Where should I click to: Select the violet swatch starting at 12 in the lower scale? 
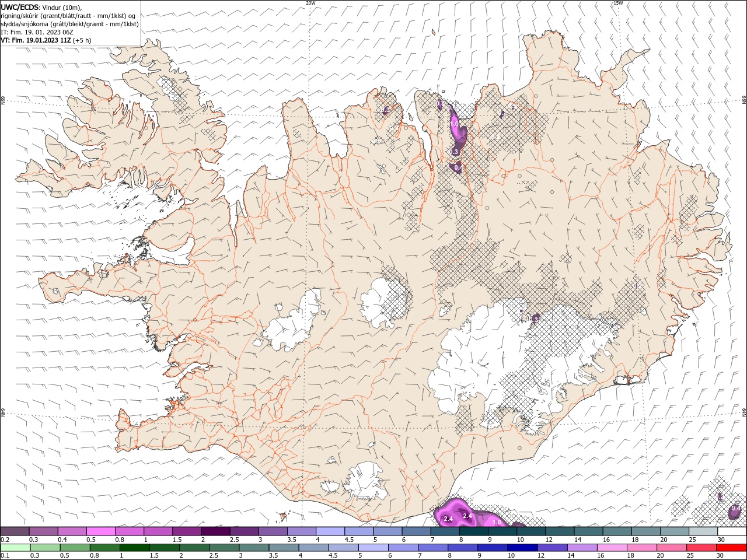click(552, 548)
